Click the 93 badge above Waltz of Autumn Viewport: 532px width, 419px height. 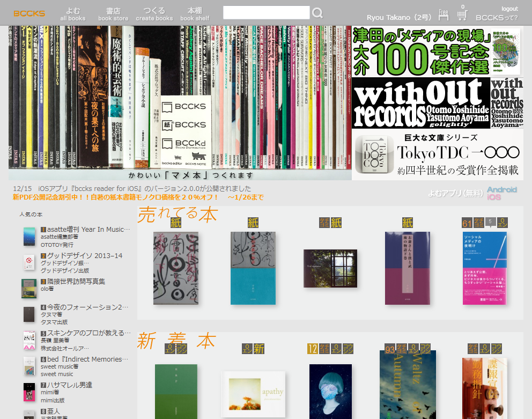[390, 349]
